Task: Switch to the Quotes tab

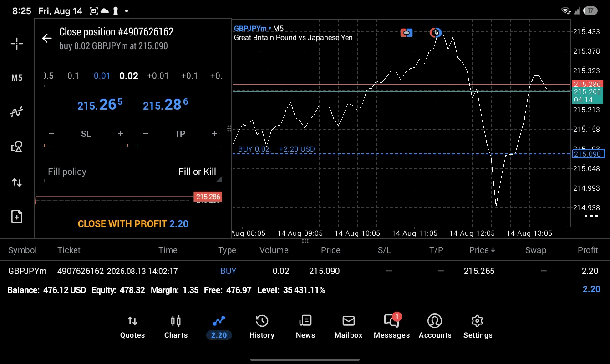Action: pos(132,327)
